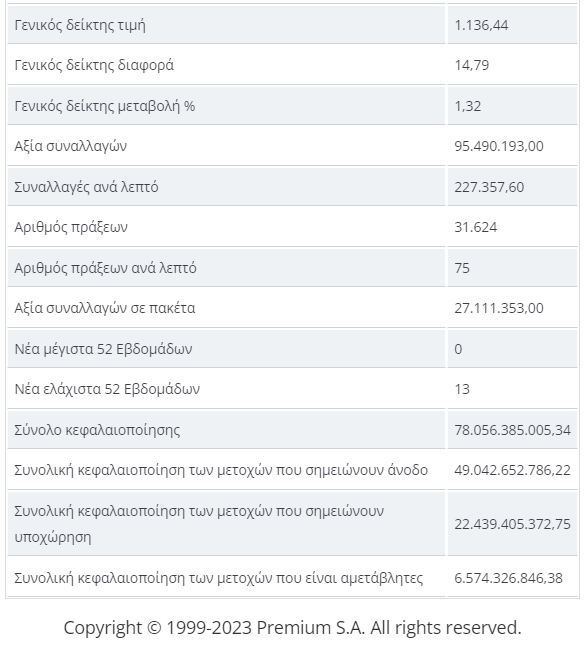Select the value 1.136,44
The image size is (587, 656).
click(x=481, y=25)
